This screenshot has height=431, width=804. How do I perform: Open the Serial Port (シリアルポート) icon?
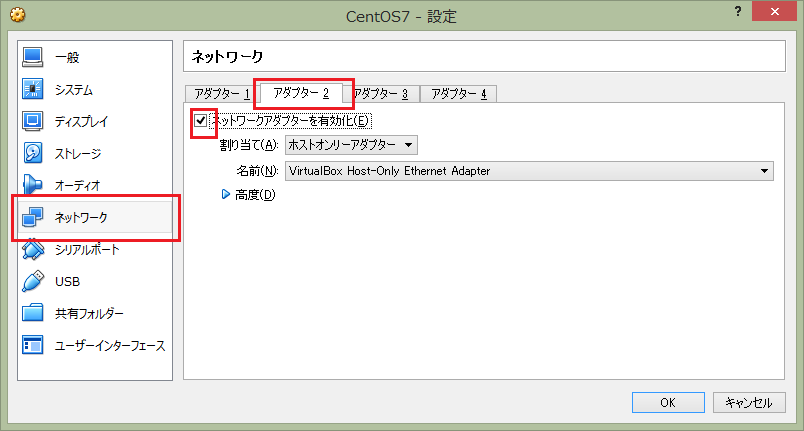[x=33, y=249]
